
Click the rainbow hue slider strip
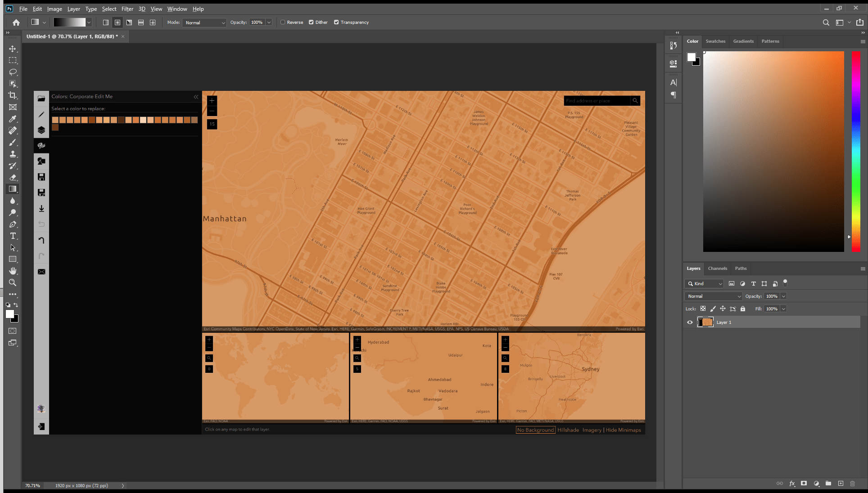855,151
